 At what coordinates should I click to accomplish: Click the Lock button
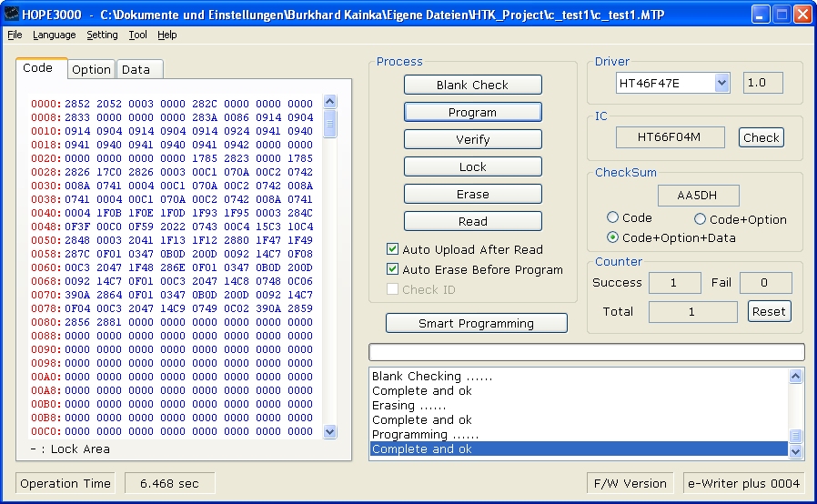472,166
